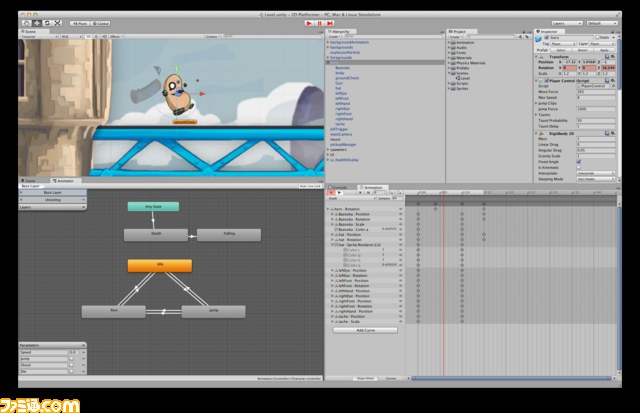
Task: Select the Rotate tool in the toolbar
Action: coord(47,23)
